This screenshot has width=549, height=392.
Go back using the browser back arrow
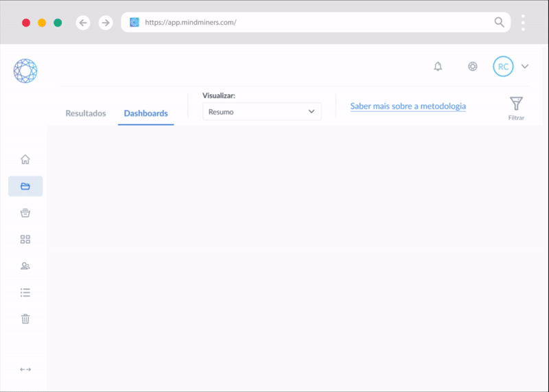coord(83,23)
